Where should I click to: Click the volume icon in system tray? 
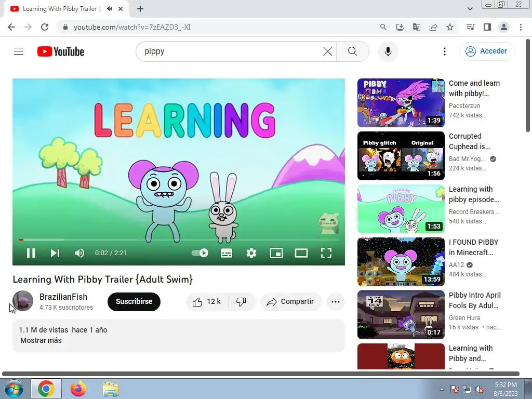click(480, 390)
